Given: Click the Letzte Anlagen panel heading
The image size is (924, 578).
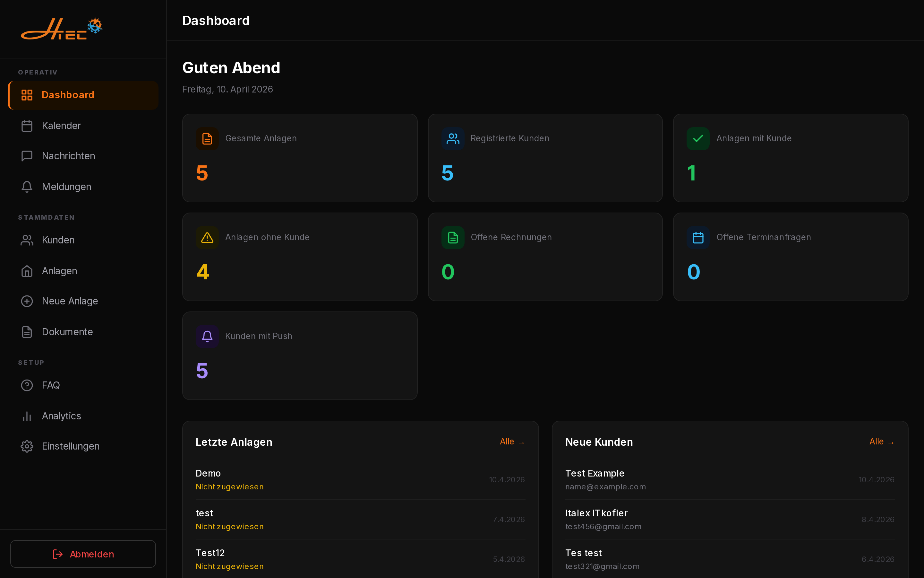Looking at the screenshot, I should [234, 442].
